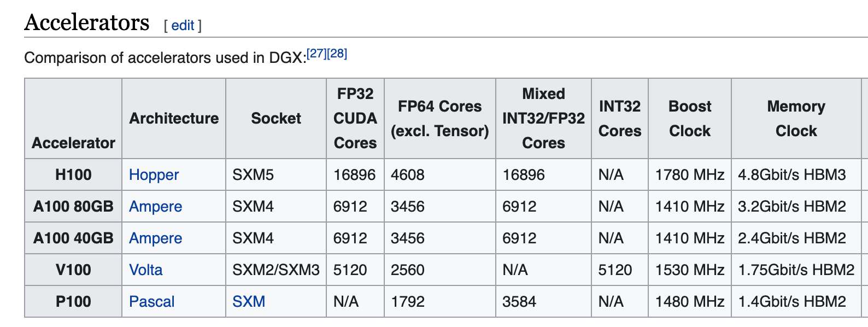Select the H100 row header cell

click(x=73, y=175)
